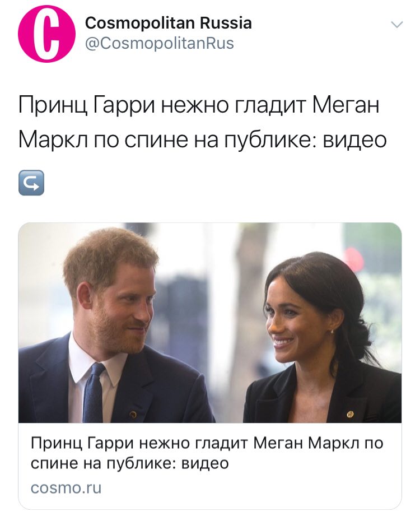Screen dimensions: 420x521
Task: Open the @CosmopolitanRus handle
Action: pyautogui.click(x=160, y=43)
